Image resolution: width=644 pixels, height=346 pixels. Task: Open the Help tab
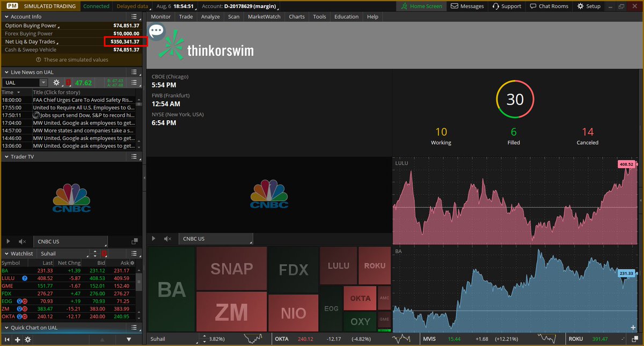(372, 17)
